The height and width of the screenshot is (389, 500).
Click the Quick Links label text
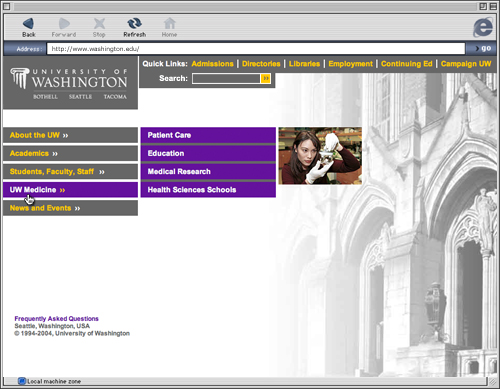tap(165, 64)
